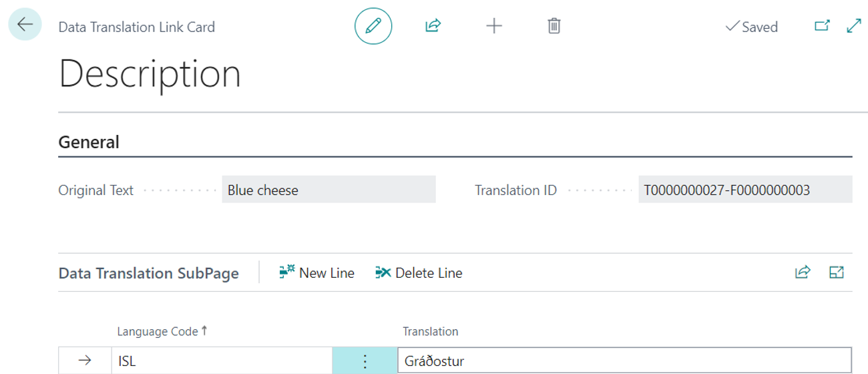Select the ISL language code cell
Screen dimensions: 868x374
pos(221,361)
